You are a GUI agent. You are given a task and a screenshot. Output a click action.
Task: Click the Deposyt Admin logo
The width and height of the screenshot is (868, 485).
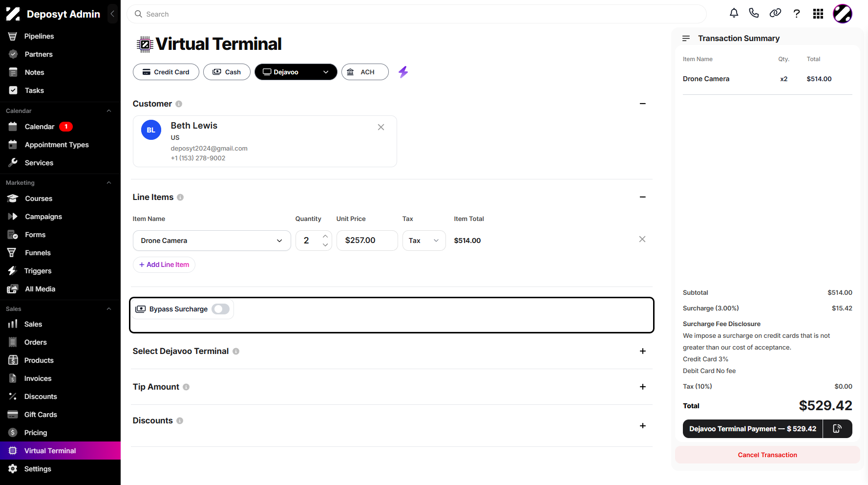click(13, 14)
